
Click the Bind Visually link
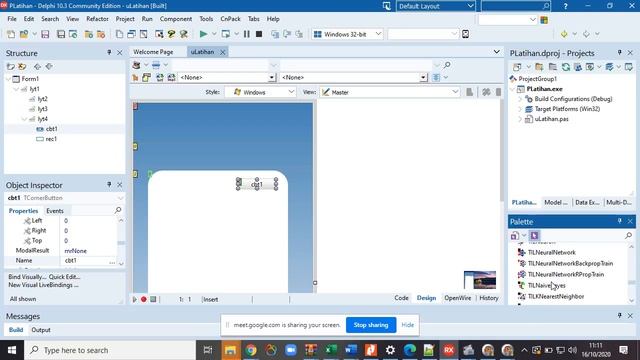click(27, 277)
